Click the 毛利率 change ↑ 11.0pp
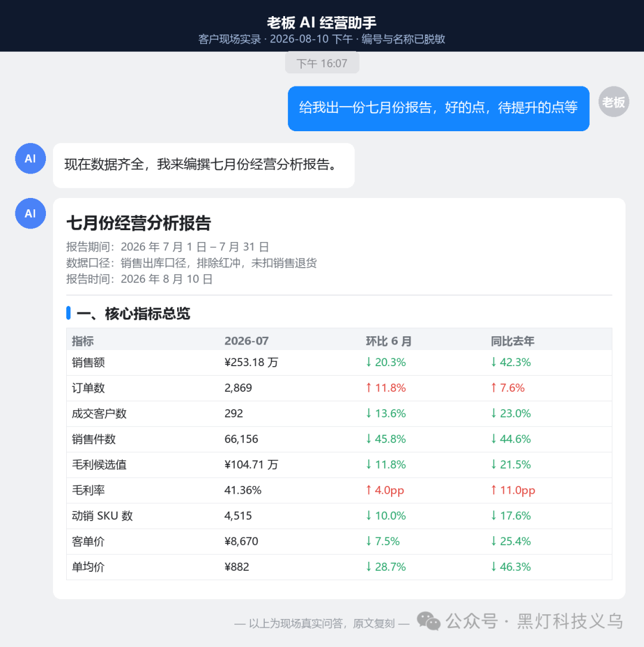 513,490
